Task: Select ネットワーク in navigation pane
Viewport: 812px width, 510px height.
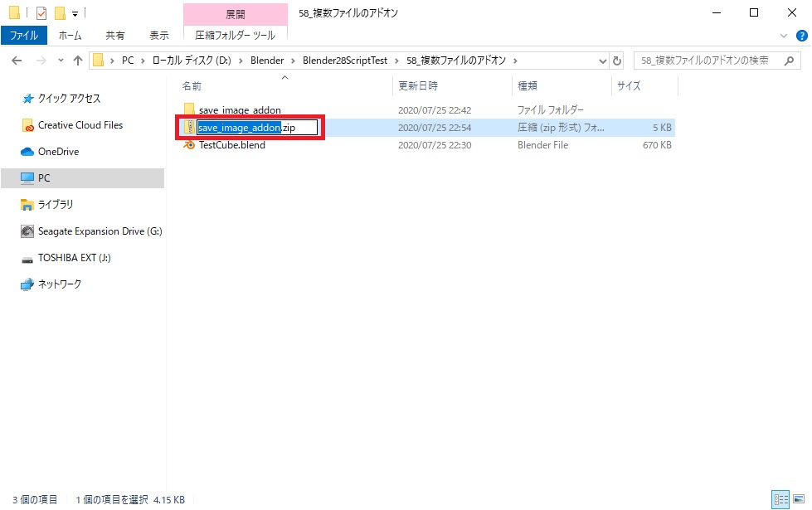Action: (x=60, y=284)
